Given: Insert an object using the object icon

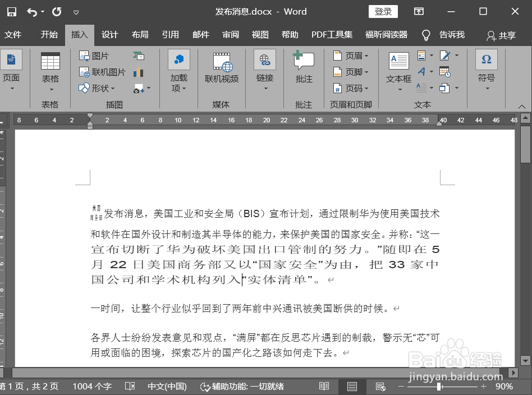Looking at the screenshot, I should point(444,88).
